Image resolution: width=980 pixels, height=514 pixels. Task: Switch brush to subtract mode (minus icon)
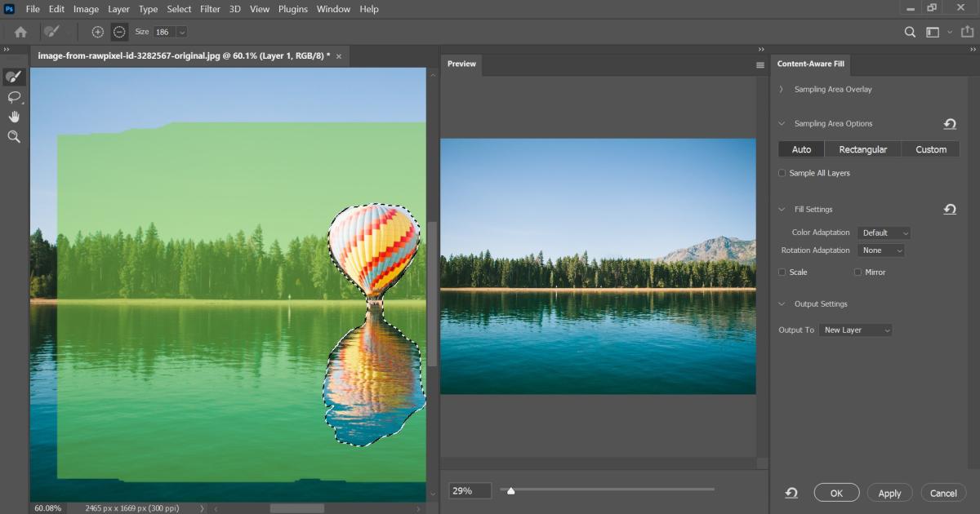pyautogui.click(x=119, y=32)
